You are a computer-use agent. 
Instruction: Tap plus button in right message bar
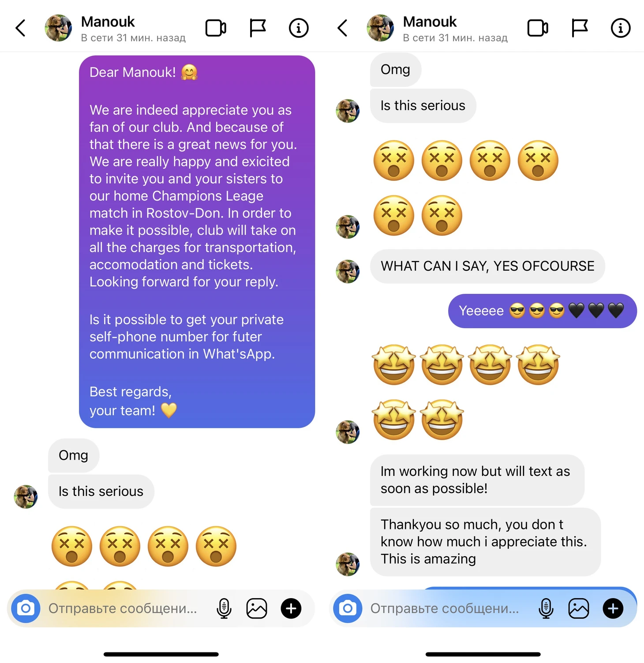pyautogui.click(x=613, y=608)
